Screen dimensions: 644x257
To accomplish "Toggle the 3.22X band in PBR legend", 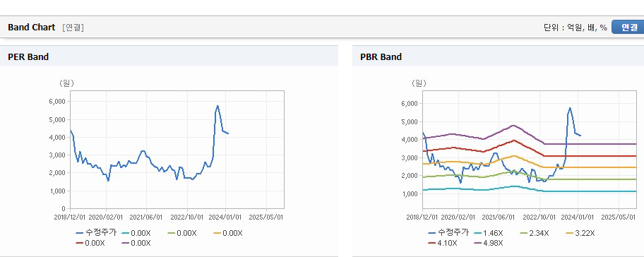I will [x=580, y=233].
